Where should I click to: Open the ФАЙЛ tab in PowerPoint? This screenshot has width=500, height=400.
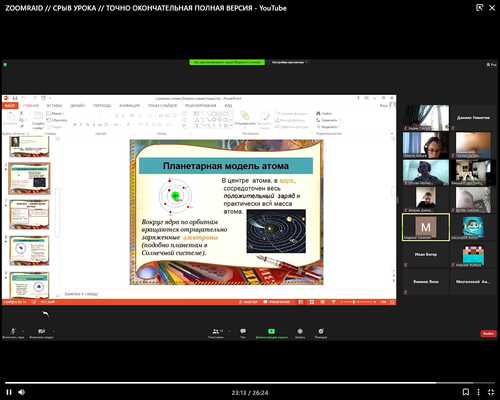[10, 105]
